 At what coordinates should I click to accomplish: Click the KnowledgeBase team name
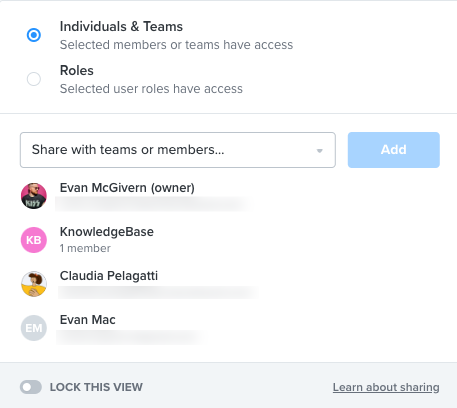(x=107, y=232)
